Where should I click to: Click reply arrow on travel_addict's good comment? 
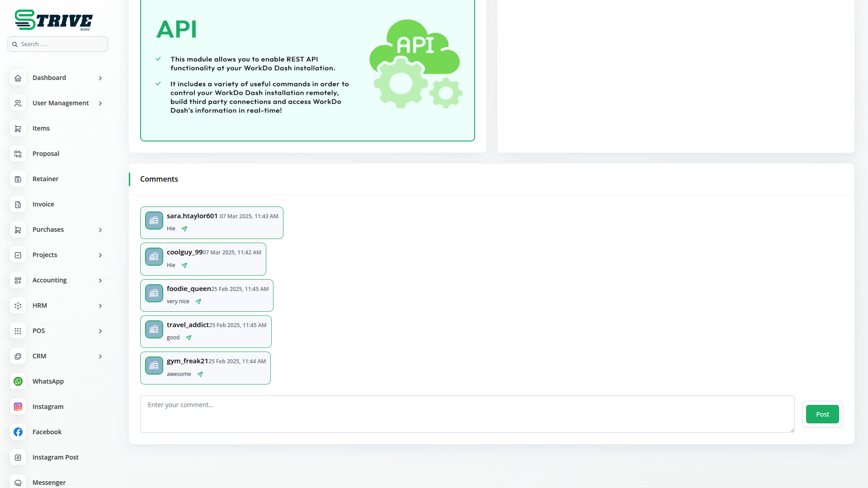(x=189, y=338)
